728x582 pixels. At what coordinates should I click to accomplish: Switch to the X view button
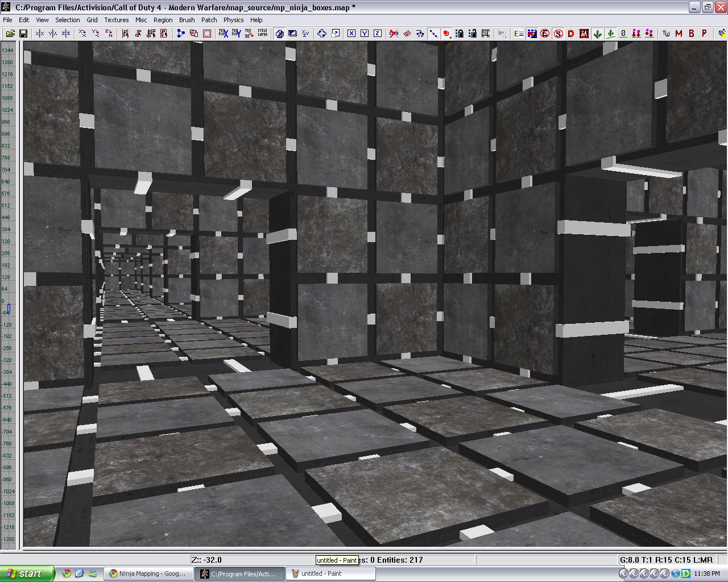pyautogui.click(x=351, y=34)
